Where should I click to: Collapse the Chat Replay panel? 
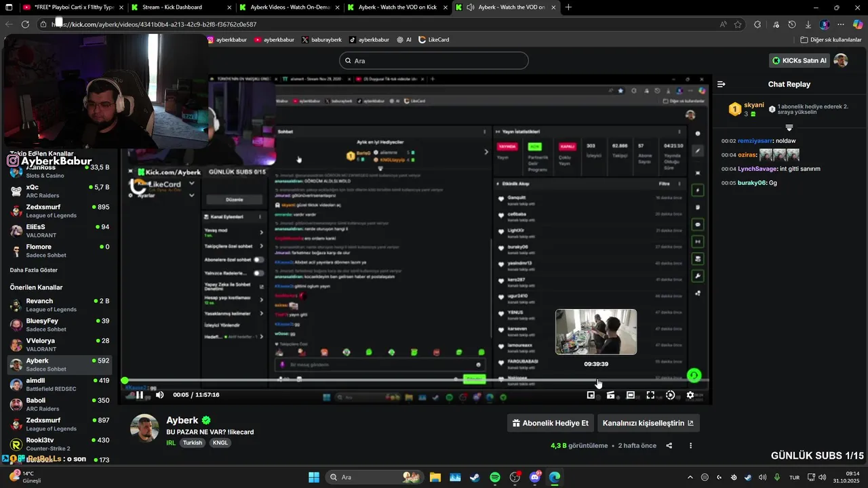coord(722,84)
